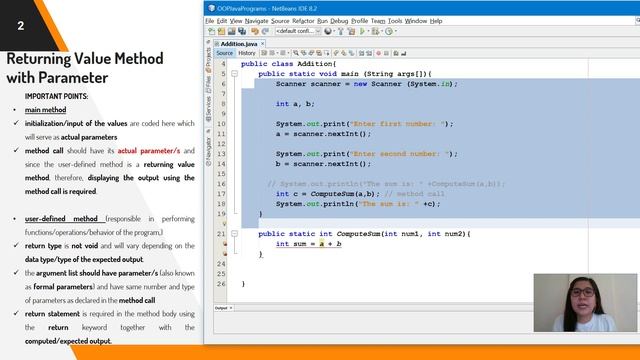Click the Stop Macro Recording icon
640x360 pixels.
(x=386, y=53)
